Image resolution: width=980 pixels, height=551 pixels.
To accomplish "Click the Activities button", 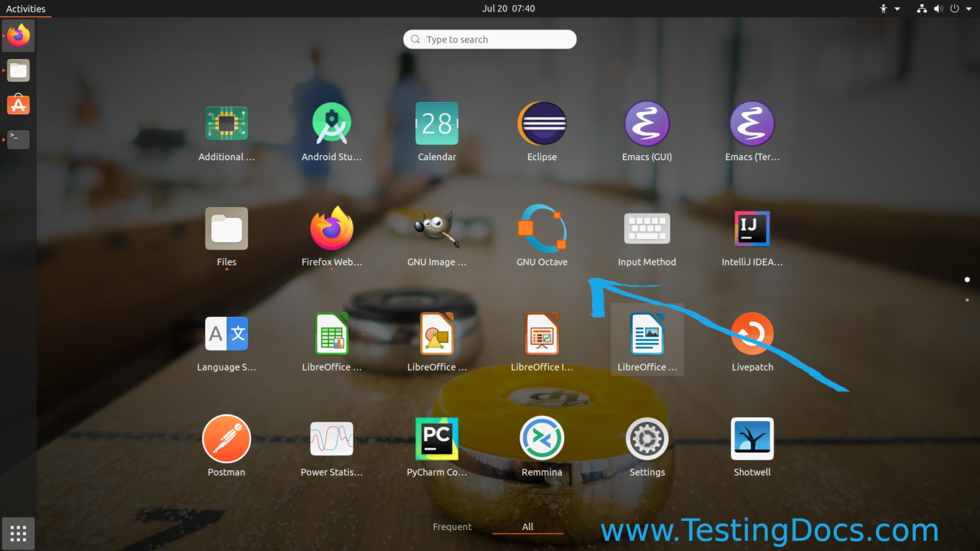I will 26,8.
